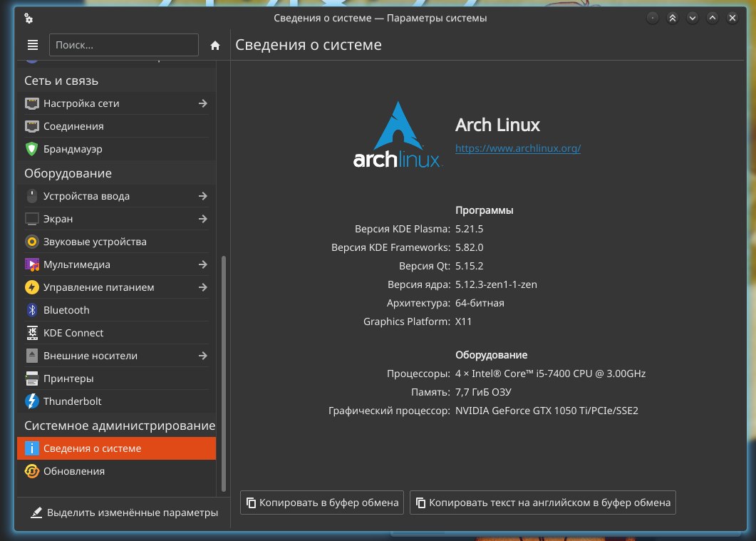This screenshot has height=541, width=756.
Task: Select Звуковые устройства entry
Action: 116,242
